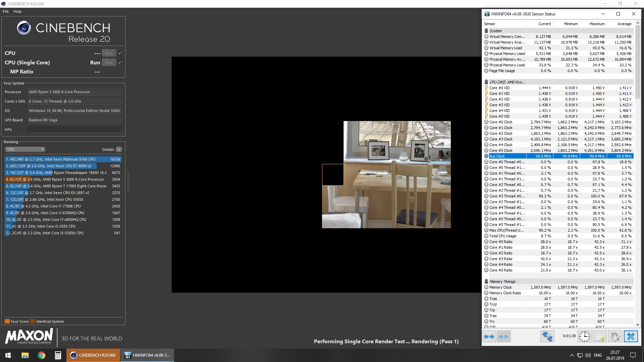
Task: Expand the ranking Details arrow
Action: coord(119,149)
